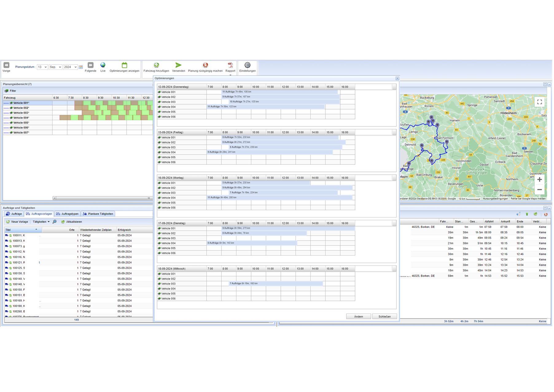Close the Optimierungen dialog
This screenshot has width=554, height=392.
[x=397, y=79]
